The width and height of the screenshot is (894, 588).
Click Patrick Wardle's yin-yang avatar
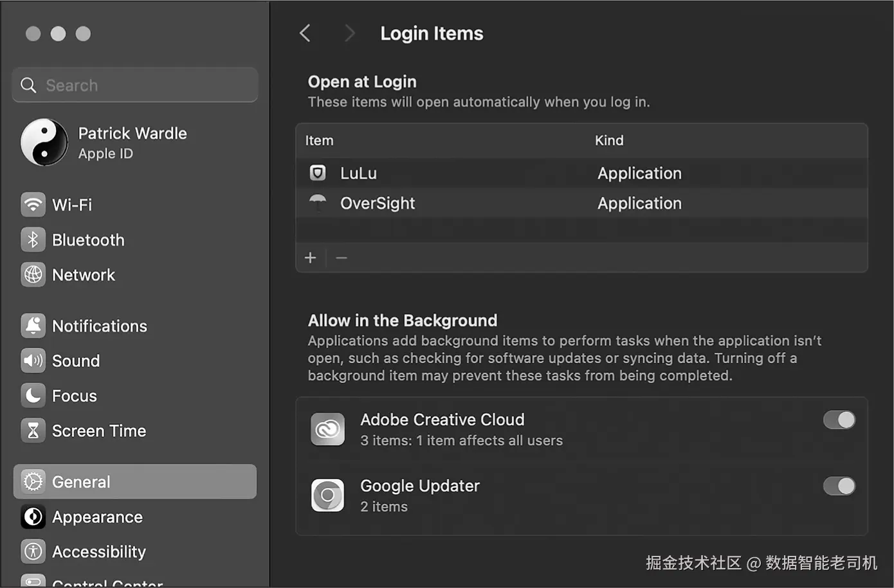pos(44,143)
